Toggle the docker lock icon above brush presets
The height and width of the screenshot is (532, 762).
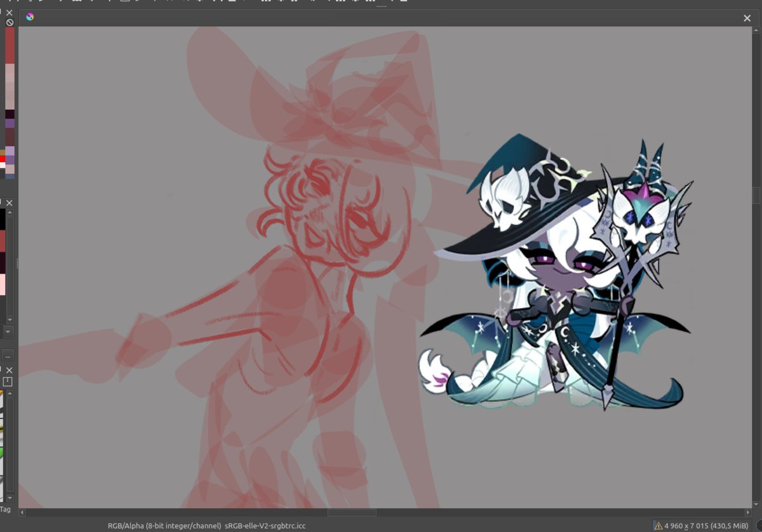click(x=8, y=382)
